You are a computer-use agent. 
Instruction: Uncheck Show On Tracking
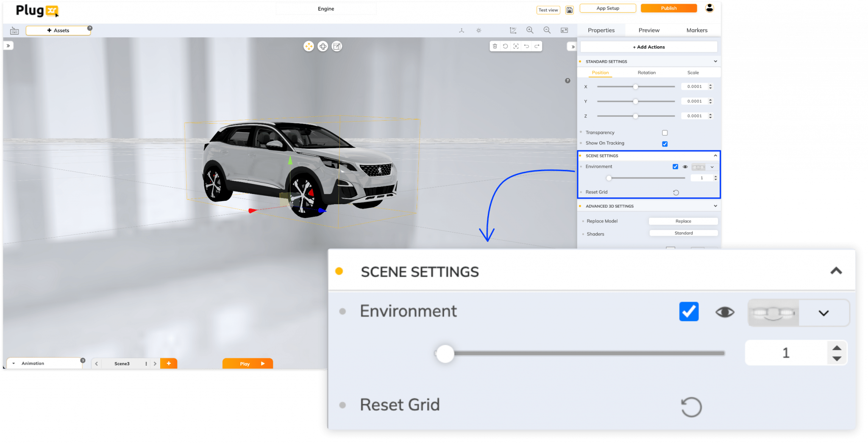point(665,144)
